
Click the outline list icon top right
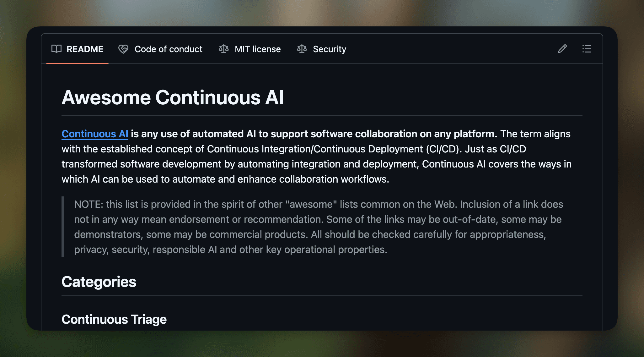tap(587, 49)
